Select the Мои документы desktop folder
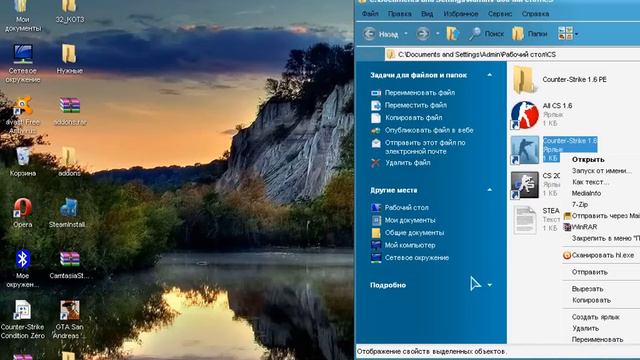Screen dimensions: 640x360 [x=23, y=16]
